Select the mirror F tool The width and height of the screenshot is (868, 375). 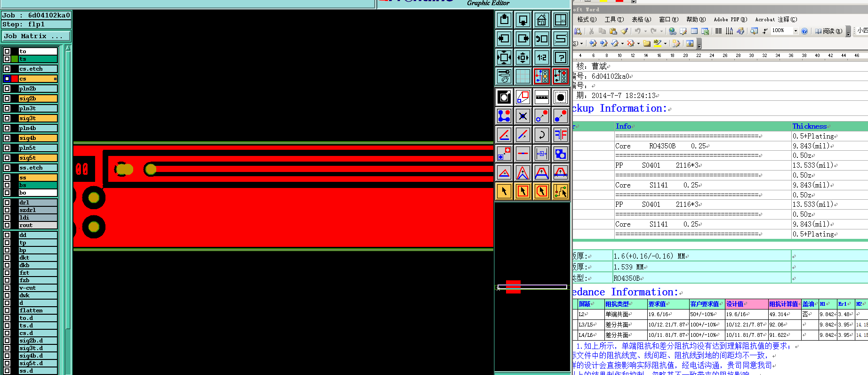pos(561,135)
